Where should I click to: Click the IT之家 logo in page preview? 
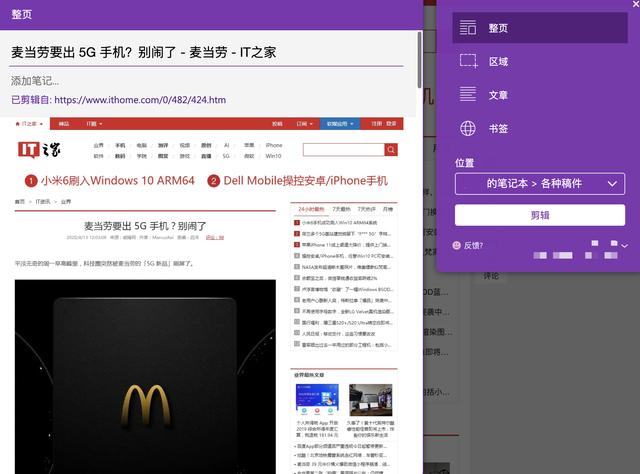coord(39,150)
